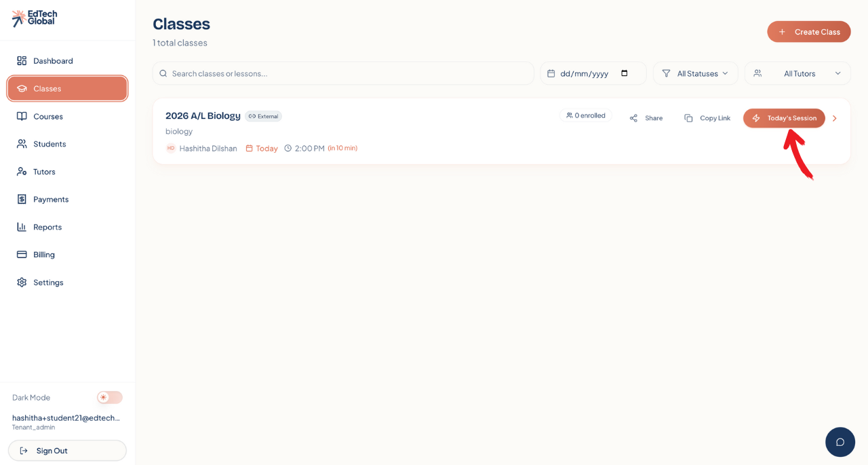
Task: Click the Share icon on class row
Action: coord(633,118)
